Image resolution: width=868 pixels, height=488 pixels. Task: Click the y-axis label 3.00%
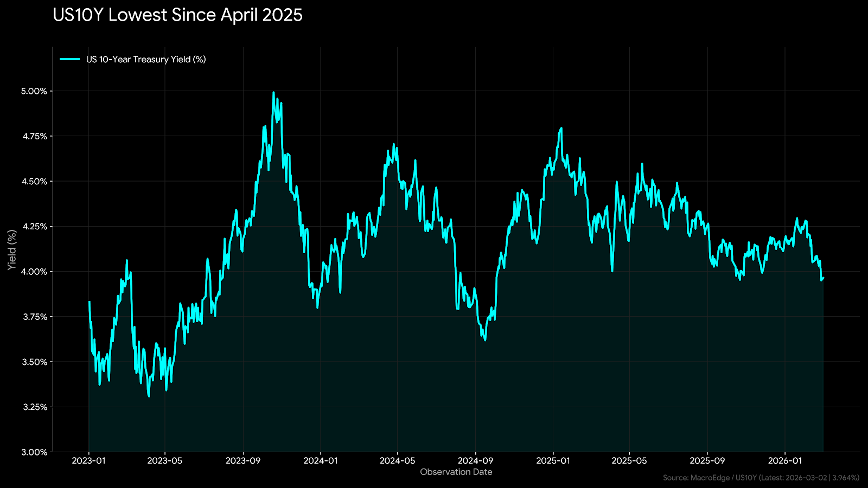click(x=34, y=452)
